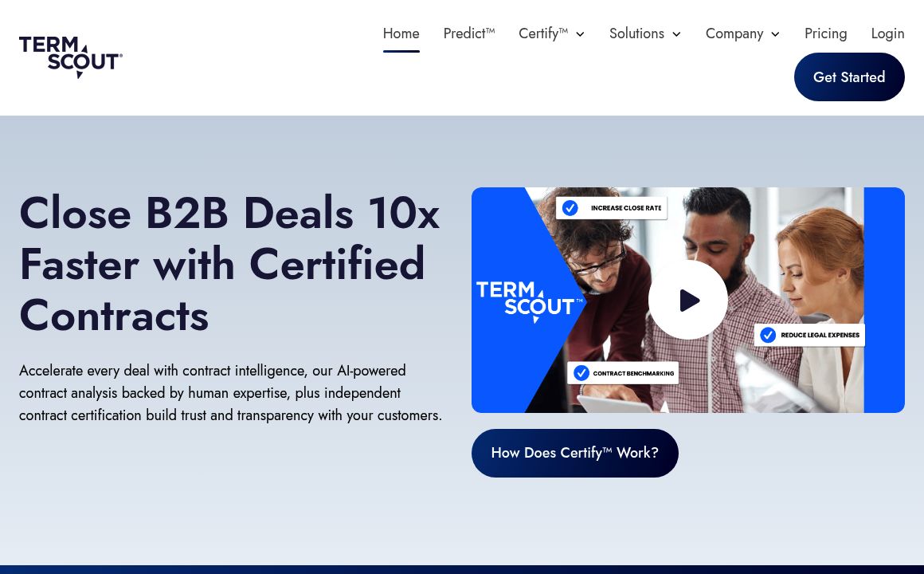This screenshot has width=924, height=574.
Task: Open the Solutions menu label
Action: [x=636, y=33]
